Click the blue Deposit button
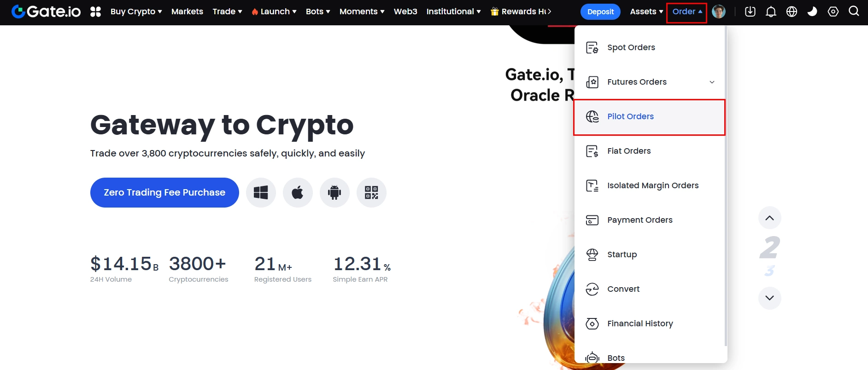The width and height of the screenshot is (868, 370). (x=600, y=12)
